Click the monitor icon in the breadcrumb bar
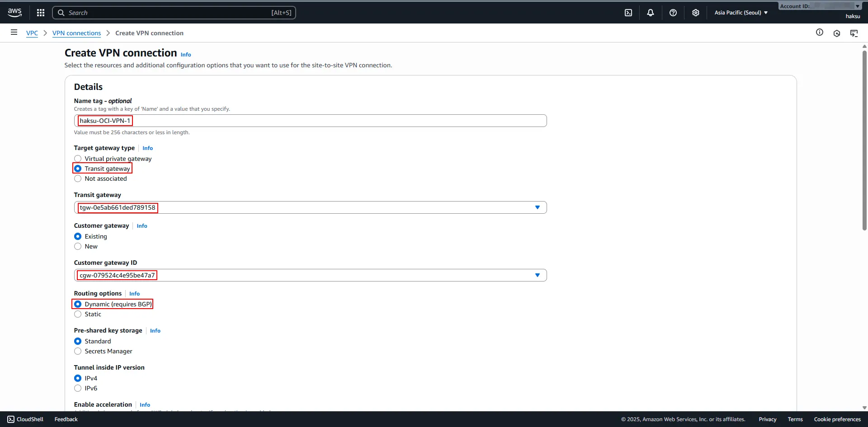This screenshot has width=868, height=427. click(x=854, y=33)
